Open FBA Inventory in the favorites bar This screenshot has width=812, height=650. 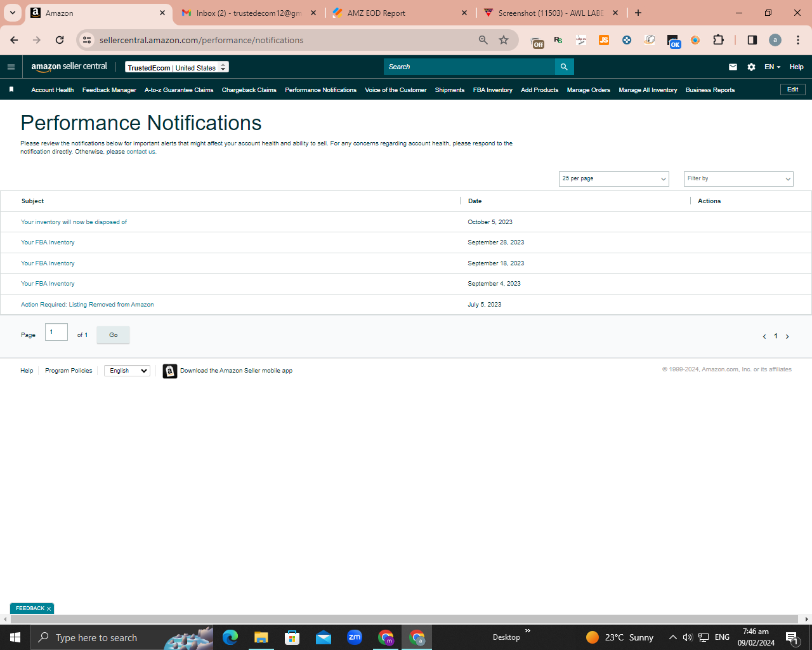click(493, 90)
